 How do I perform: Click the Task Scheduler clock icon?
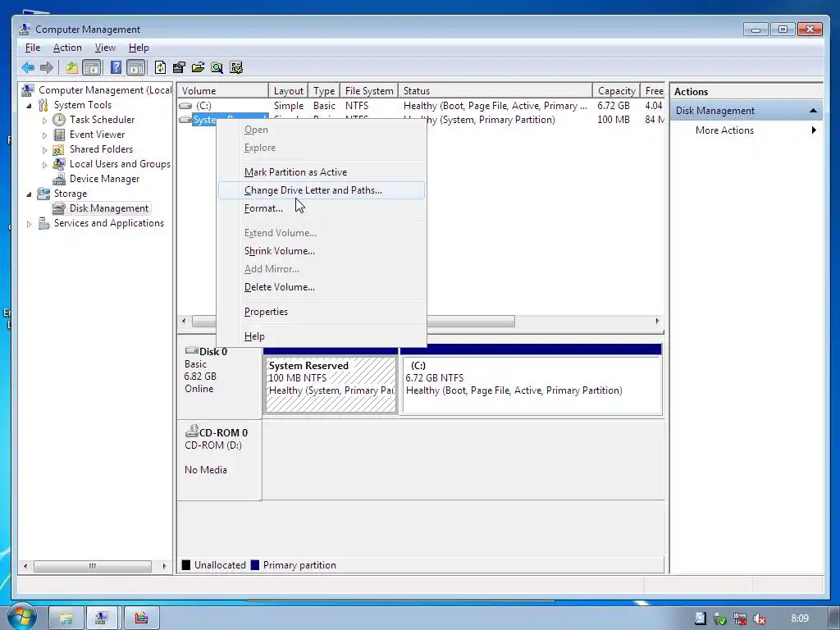pyautogui.click(x=59, y=120)
